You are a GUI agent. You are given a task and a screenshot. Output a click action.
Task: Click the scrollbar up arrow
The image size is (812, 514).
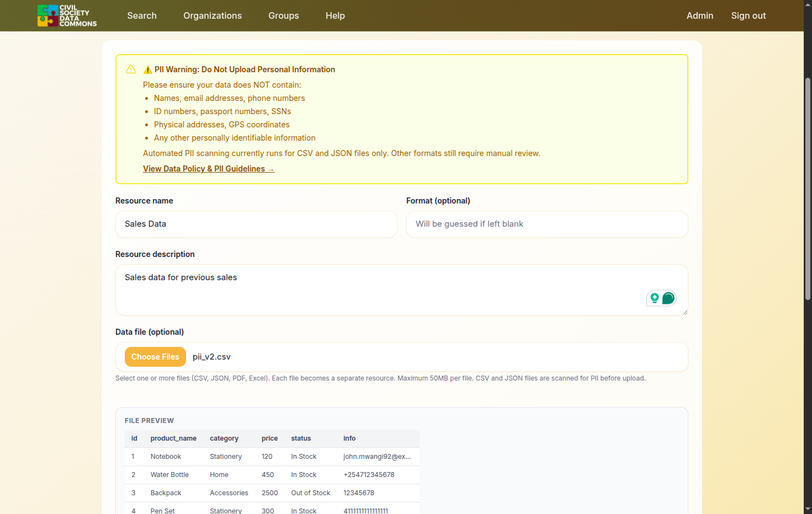click(808, 4)
